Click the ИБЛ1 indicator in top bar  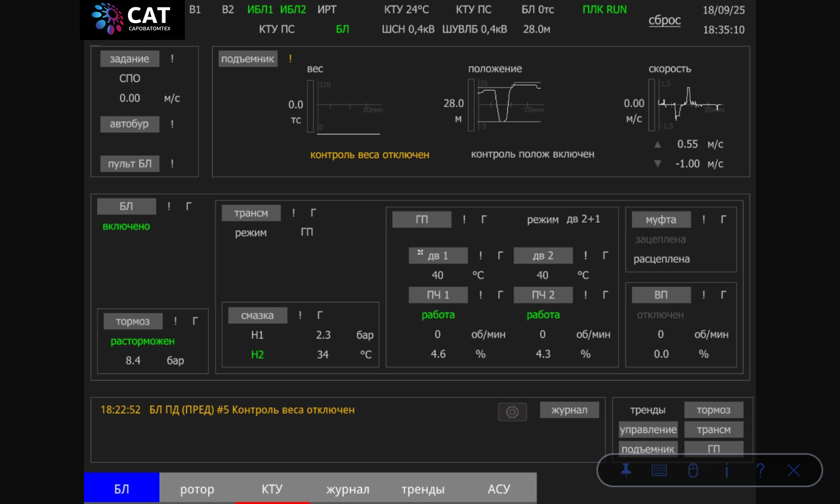[260, 9]
